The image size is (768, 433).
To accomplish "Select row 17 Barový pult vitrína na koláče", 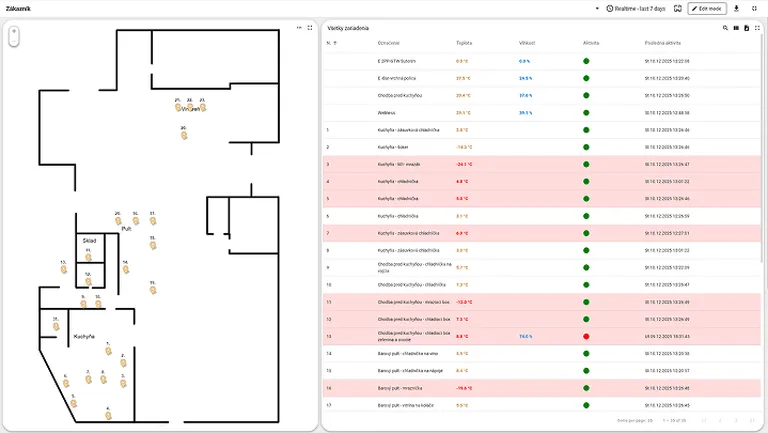I will [x=542, y=405].
